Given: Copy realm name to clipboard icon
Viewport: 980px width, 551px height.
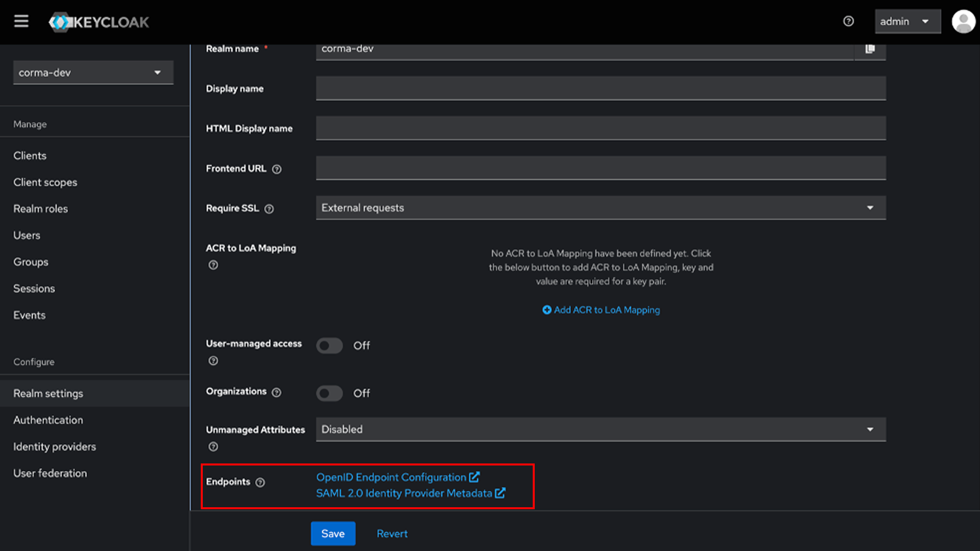Looking at the screenshot, I should pyautogui.click(x=870, y=49).
